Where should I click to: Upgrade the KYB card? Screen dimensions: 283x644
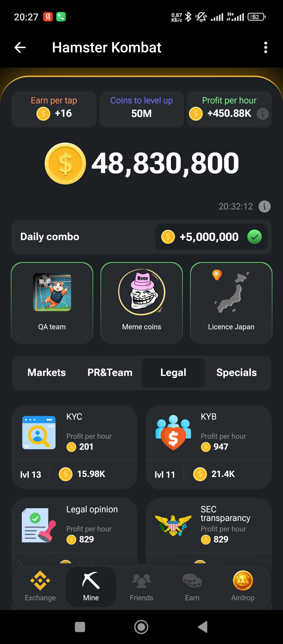(209, 447)
